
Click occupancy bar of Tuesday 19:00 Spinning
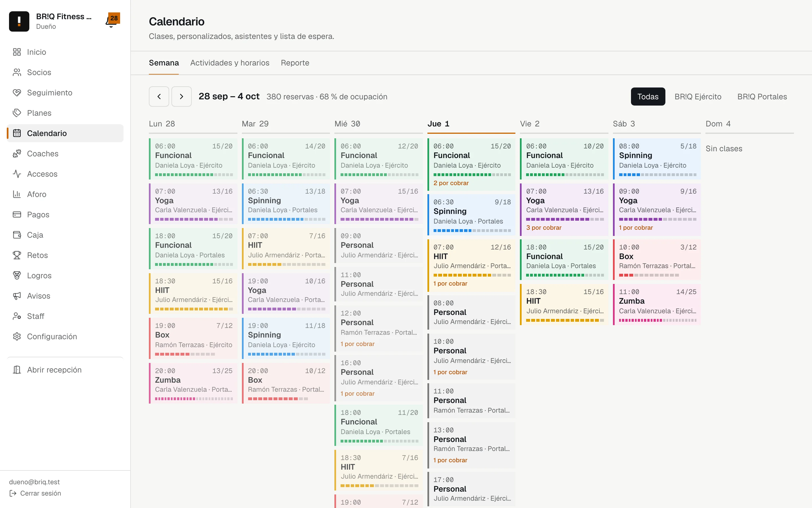tap(286, 354)
